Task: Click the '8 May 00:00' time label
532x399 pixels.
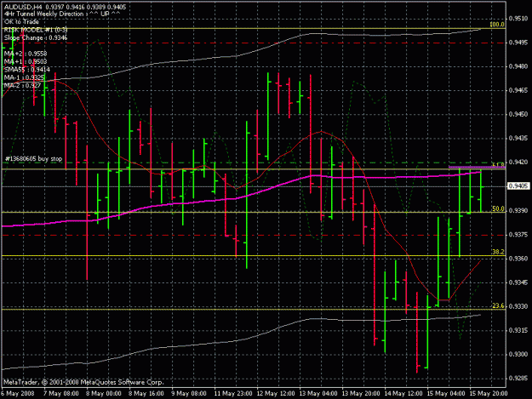Action: click(x=104, y=394)
